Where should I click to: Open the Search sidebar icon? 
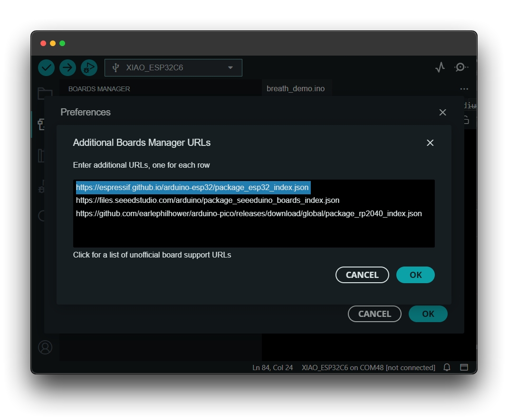[x=41, y=216]
